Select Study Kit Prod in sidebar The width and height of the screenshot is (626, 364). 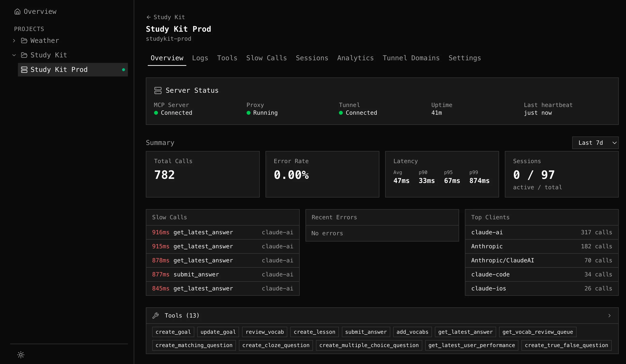coord(73,69)
